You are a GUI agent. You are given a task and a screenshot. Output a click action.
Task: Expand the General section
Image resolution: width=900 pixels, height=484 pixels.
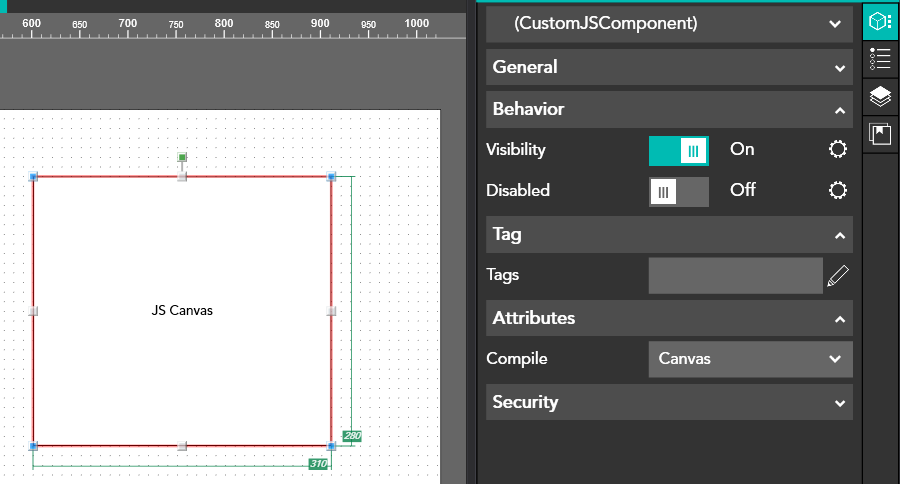(669, 67)
